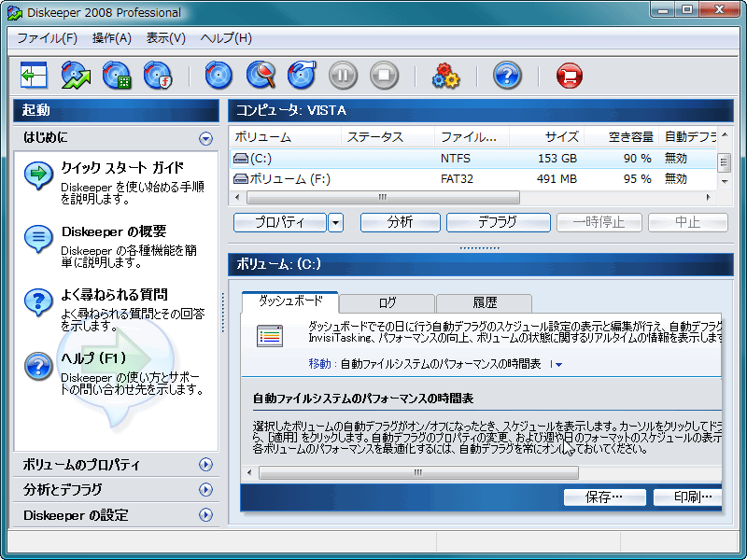Click dashboard horizontal scrollbar thumb
Viewport: 747px width, 560px height.
[x=418, y=473]
